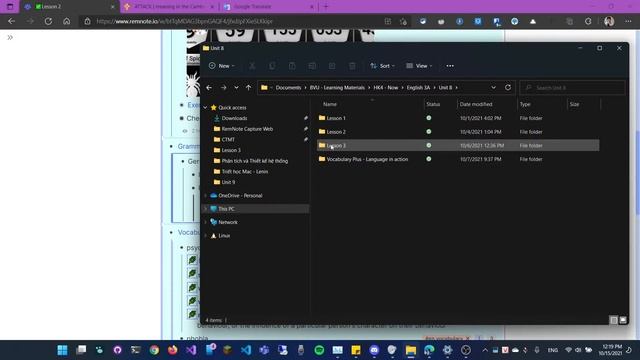Open Phân tích và Thiết kế hệ thống folder
The height and width of the screenshot is (360, 640).
coord(255,161)
